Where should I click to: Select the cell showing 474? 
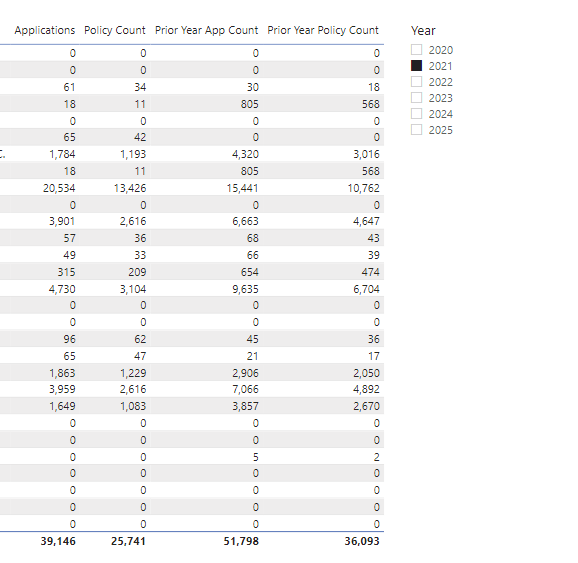point(370,272)
